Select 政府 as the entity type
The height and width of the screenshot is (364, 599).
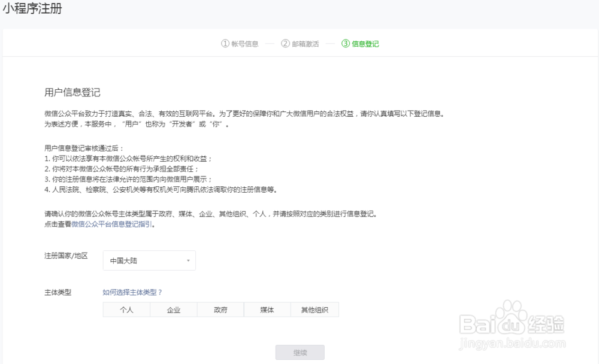[x=220, y=310]
